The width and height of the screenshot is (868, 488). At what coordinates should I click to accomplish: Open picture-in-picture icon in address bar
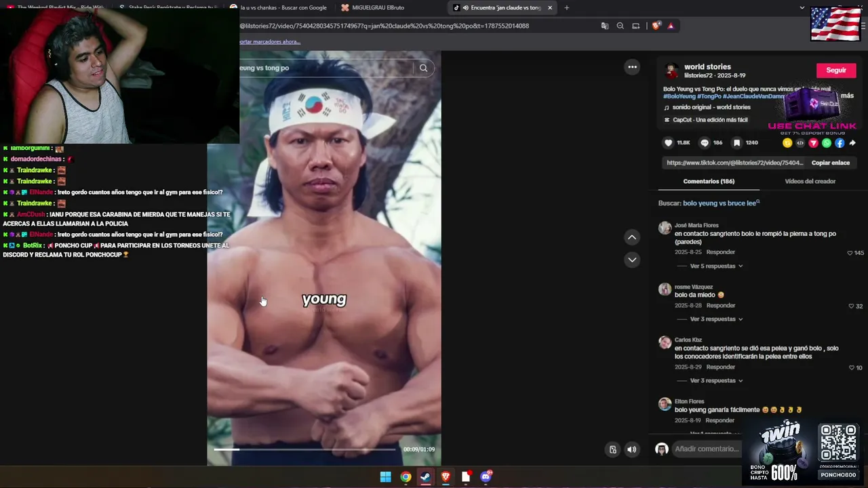635,26
